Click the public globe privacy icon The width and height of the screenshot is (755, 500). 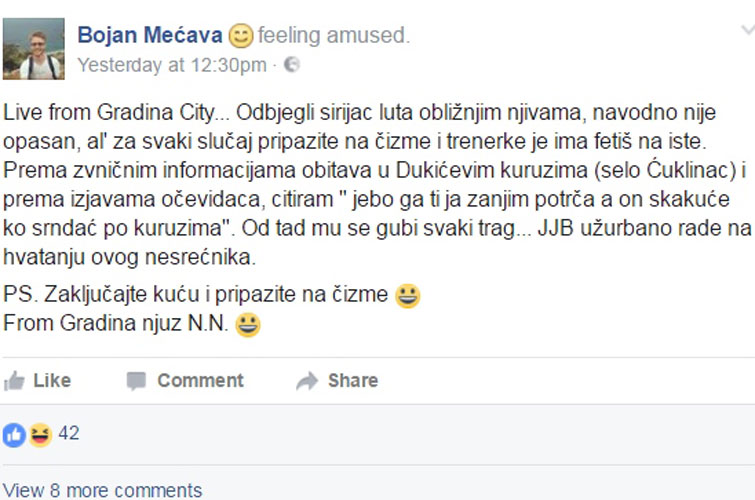292,64
